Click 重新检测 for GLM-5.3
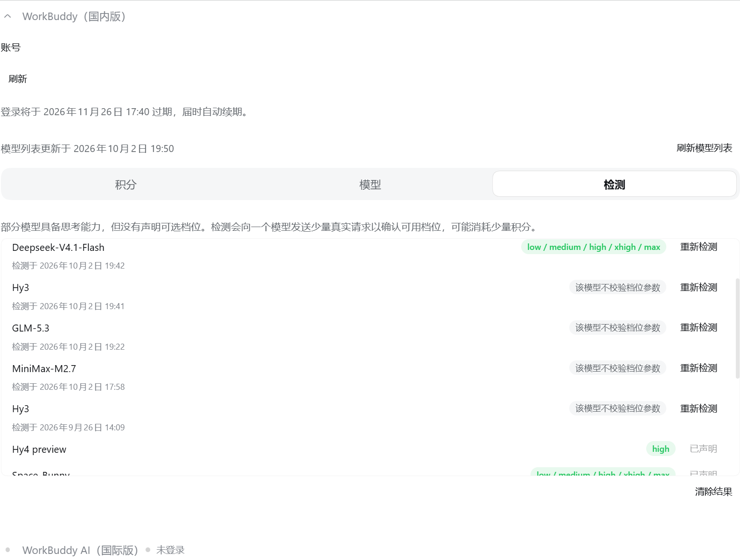Screen dimensions: 740x560 coord(698,327)
